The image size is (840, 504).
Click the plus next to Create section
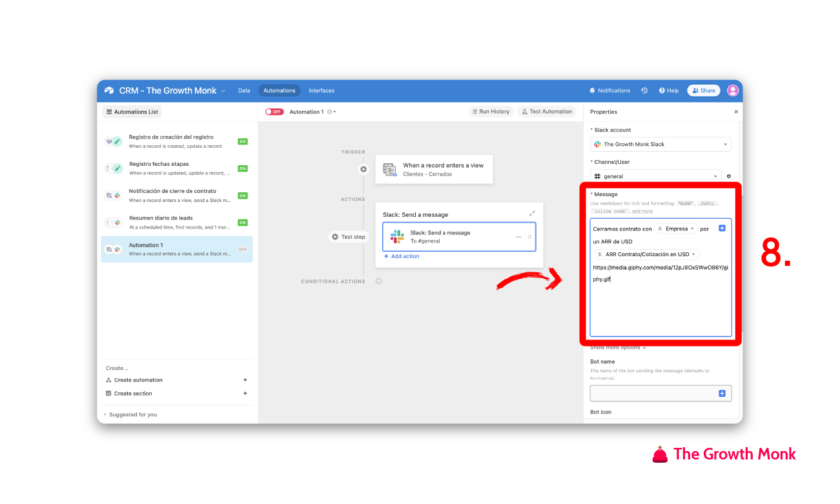click(245, 394)
